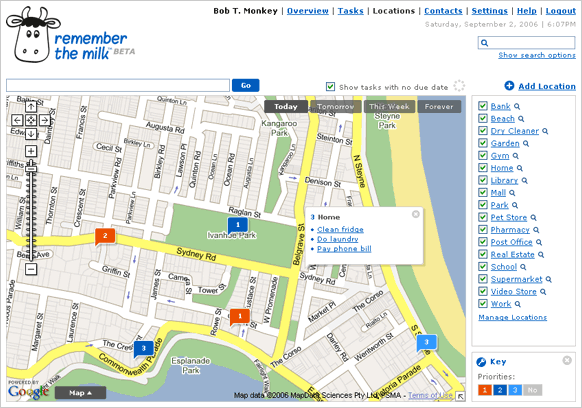Click the Help link in the top navigation
The height and width of the screenshot is (408, 582).
[527, 11]
